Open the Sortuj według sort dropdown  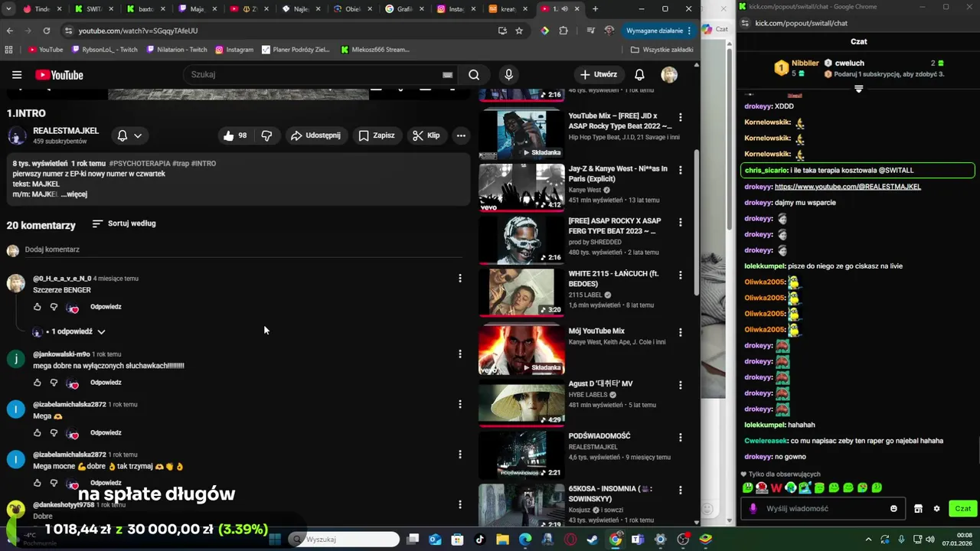[124, 223]
